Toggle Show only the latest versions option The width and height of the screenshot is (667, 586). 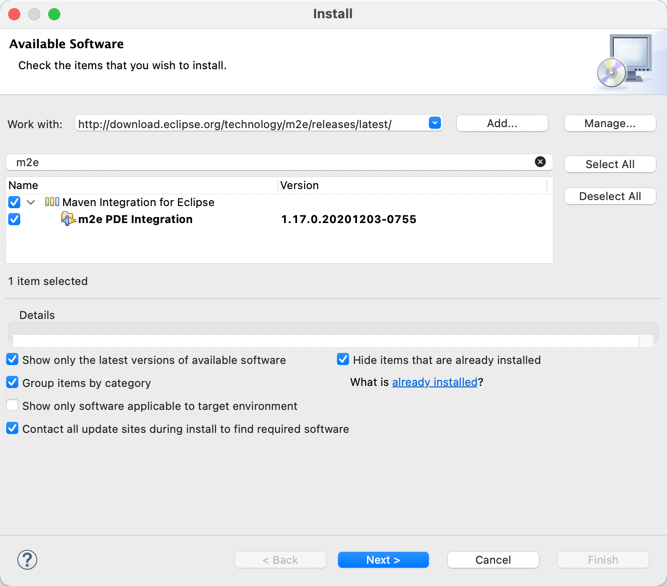12,359
